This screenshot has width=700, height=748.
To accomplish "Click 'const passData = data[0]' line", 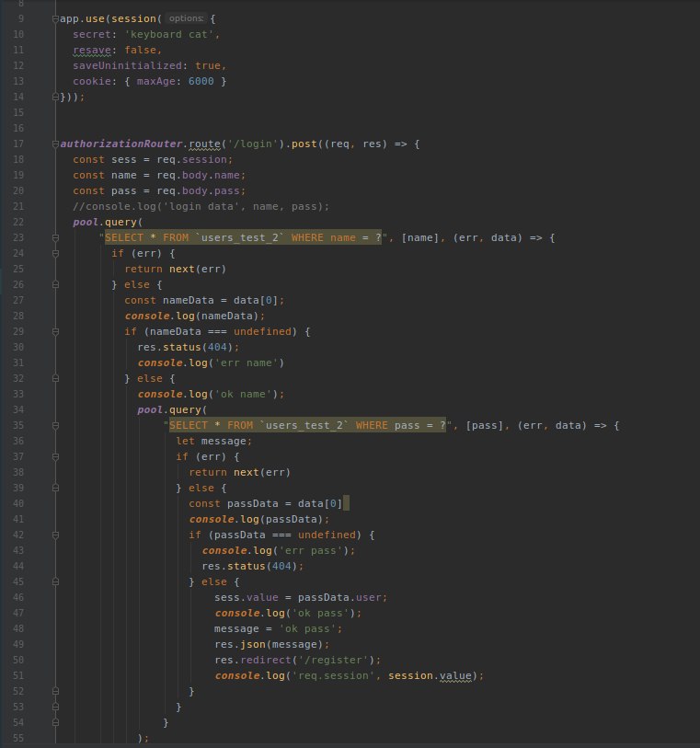I will pyautogui.click(x=266, y=504).
